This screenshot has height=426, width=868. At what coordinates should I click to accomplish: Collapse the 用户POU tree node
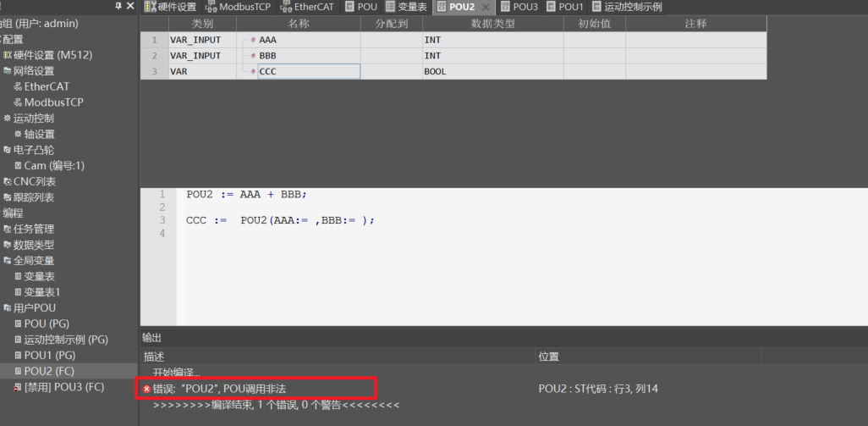[7, 308]
